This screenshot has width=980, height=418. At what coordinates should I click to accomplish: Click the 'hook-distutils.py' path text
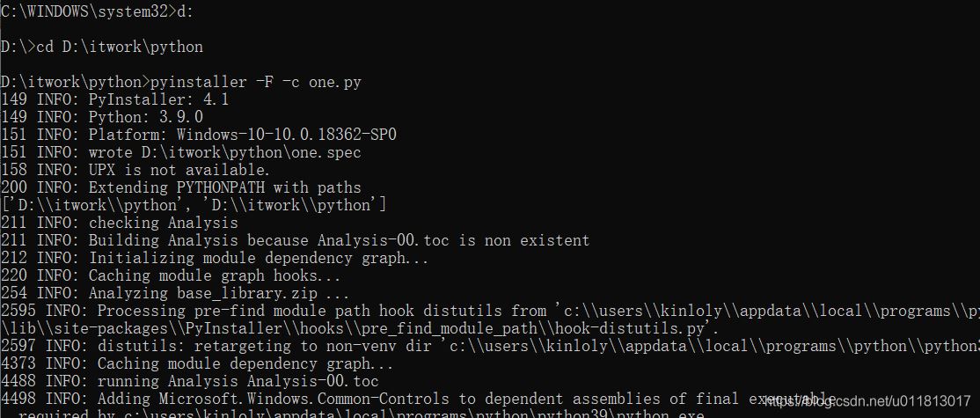(x=653, y=328)
